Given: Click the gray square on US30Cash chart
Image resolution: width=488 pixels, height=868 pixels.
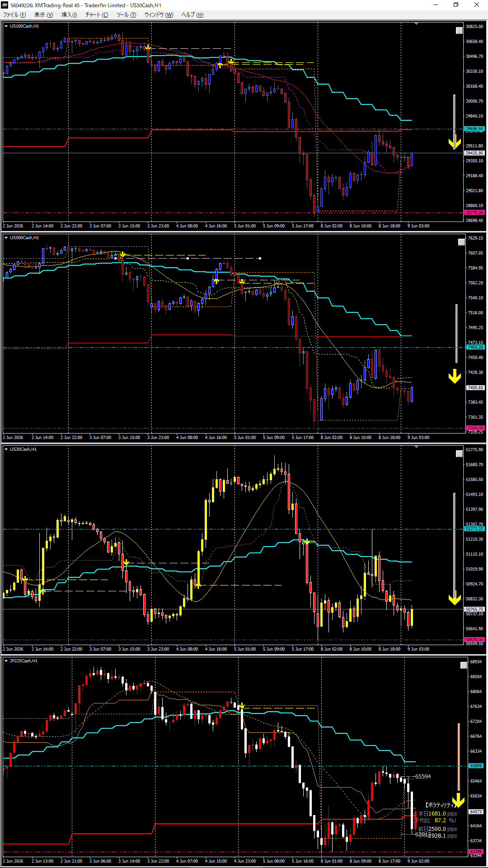Looking at the screenshot, I should tap(459, 454).
